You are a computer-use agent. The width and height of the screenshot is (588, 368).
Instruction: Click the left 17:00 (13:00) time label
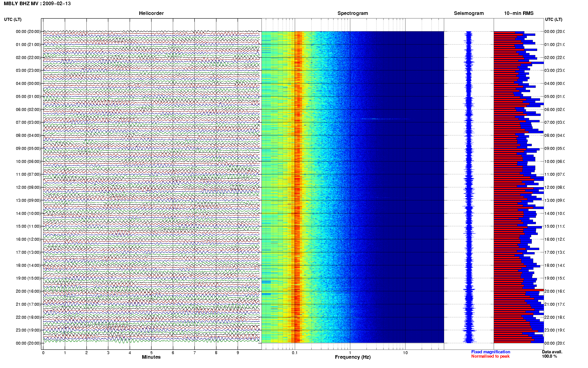click(x=28, y=252)
